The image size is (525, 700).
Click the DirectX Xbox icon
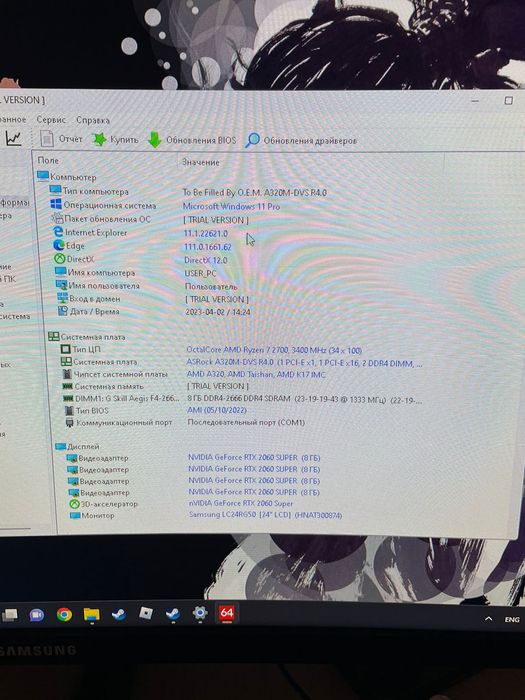pos(60,258)
